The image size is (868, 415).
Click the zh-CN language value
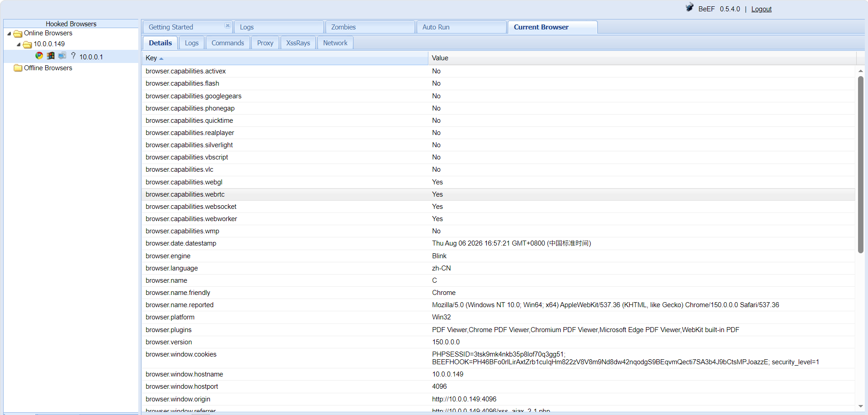coord(441,268)
